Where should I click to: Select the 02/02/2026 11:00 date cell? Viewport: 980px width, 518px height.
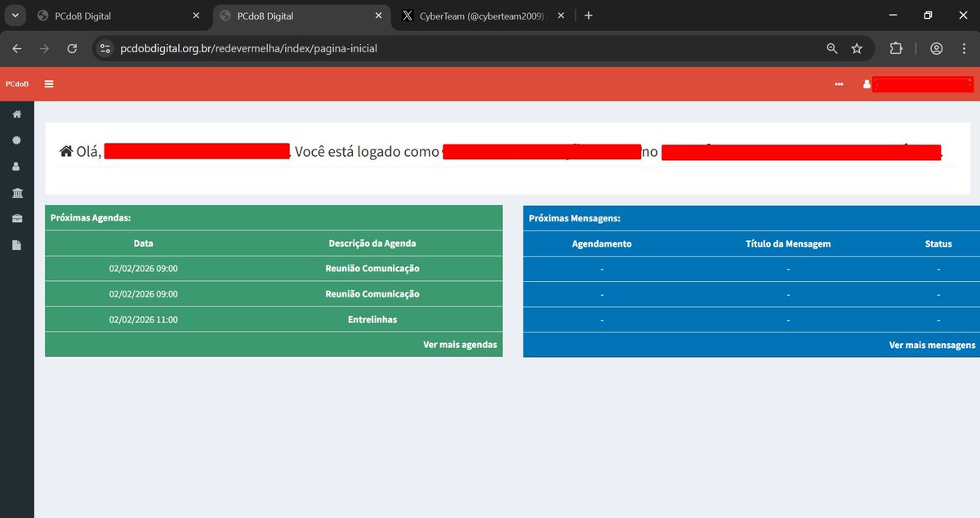pos(143,319)
